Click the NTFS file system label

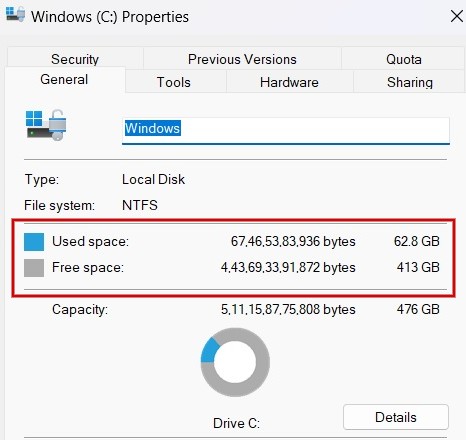tap(140, 205)
